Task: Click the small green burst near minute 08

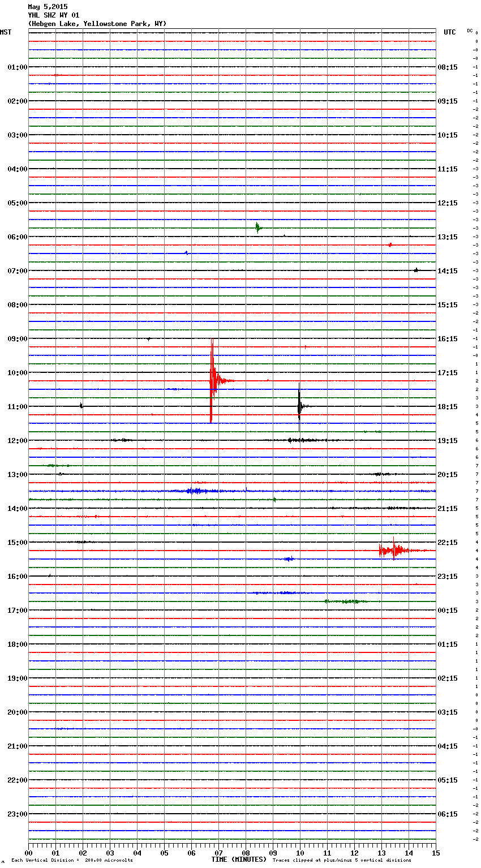Action: [257, 227]
